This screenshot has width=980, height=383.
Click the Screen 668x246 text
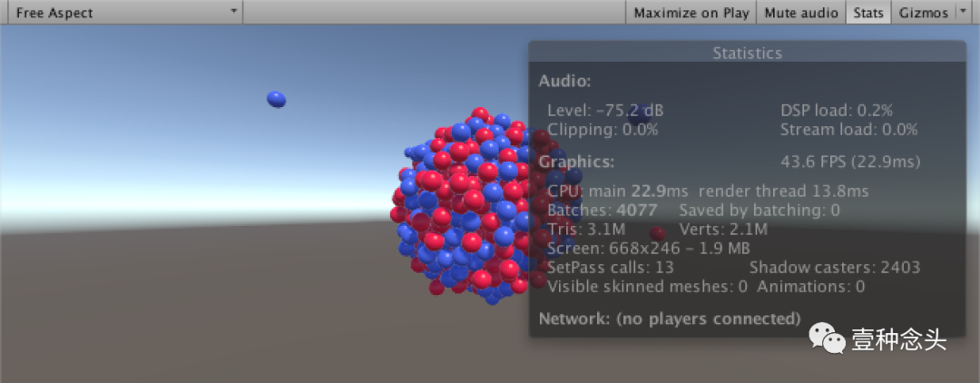pyautogui.click(x=648, y=249)
